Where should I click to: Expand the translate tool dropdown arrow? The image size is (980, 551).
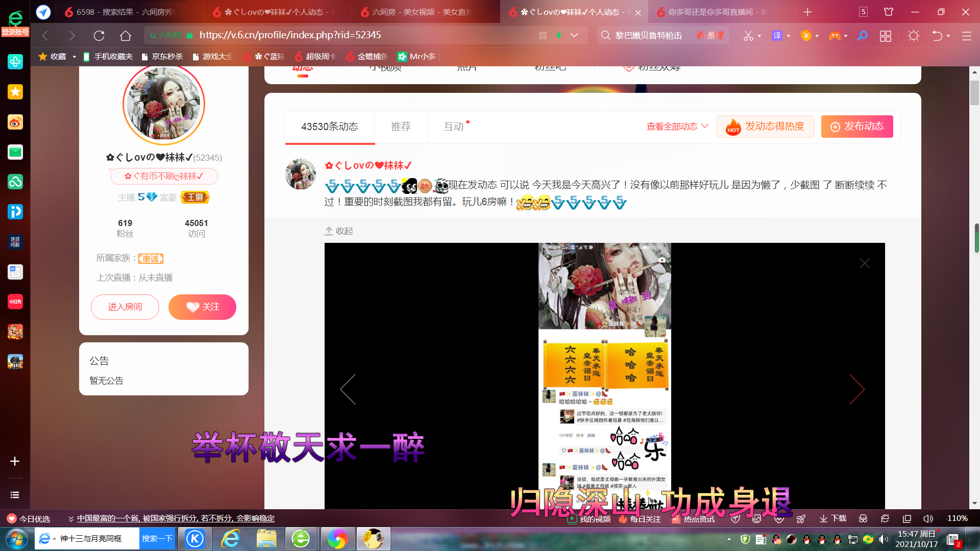pos(789,36)
